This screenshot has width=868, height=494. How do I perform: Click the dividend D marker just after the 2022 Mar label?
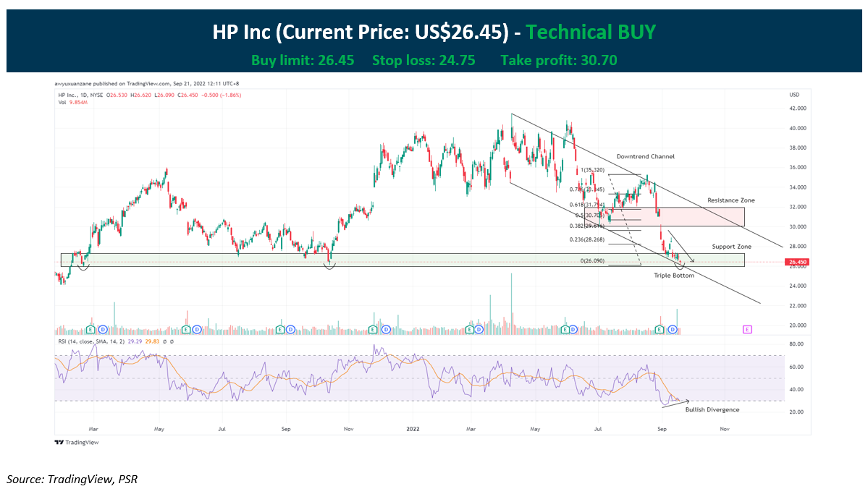tap(479, 330)
